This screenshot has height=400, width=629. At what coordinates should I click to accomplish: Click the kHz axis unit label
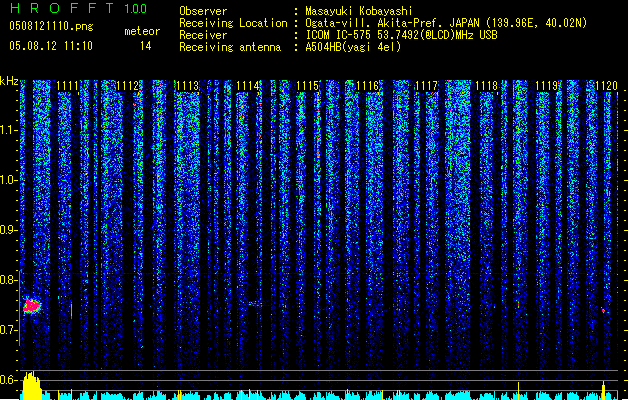click(x=9, y=81)
